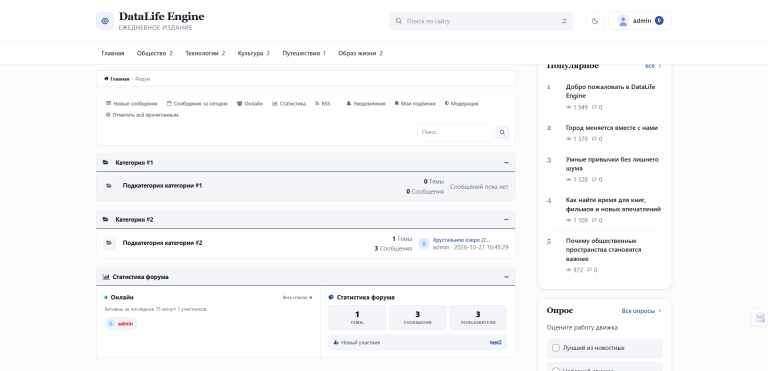Collapse the Категория #1 section
The image size is (768, 371).
pyautogui.click(x=506, y=163)
